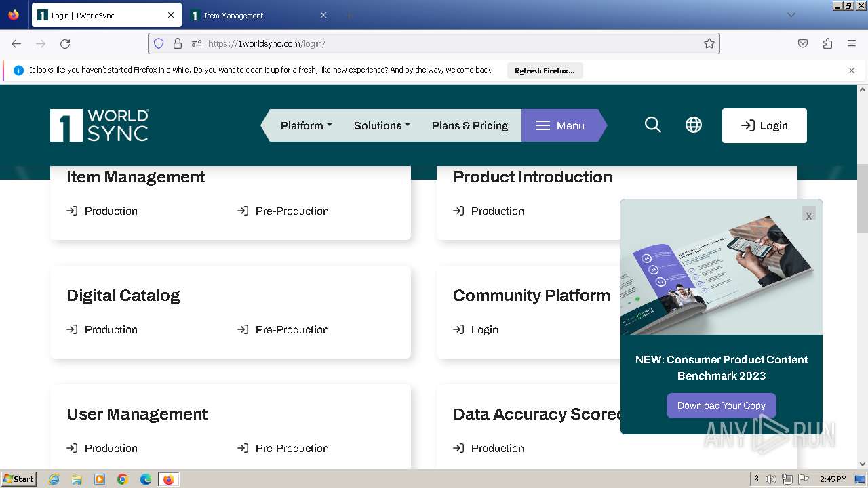
Task: Click the network tray icon
Action: tap(787, 479)
